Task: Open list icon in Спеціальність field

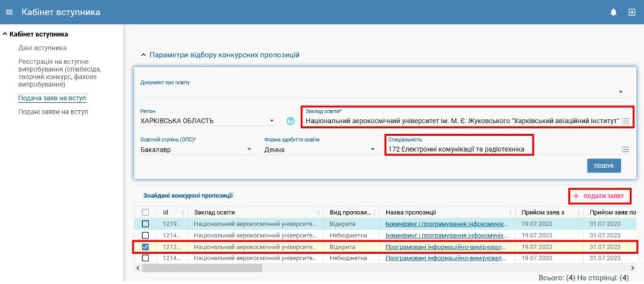Action: pyautogui.click(x=625, y=149)
